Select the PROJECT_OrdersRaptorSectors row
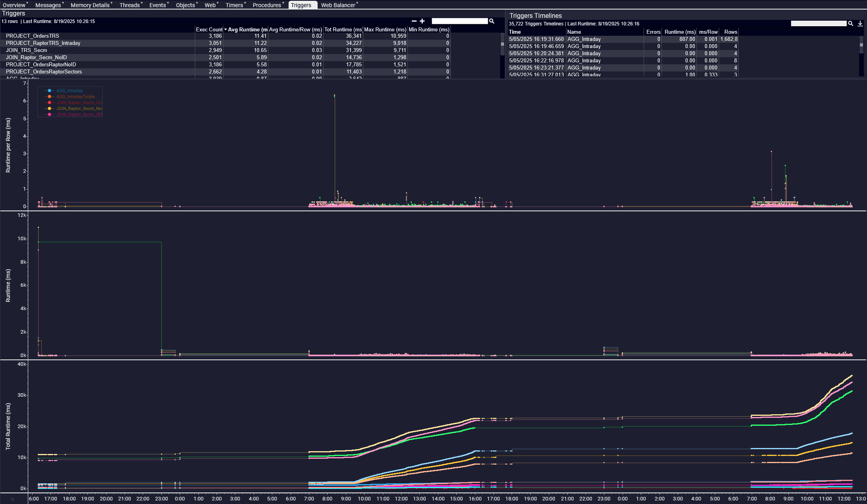 coord(44,71)
